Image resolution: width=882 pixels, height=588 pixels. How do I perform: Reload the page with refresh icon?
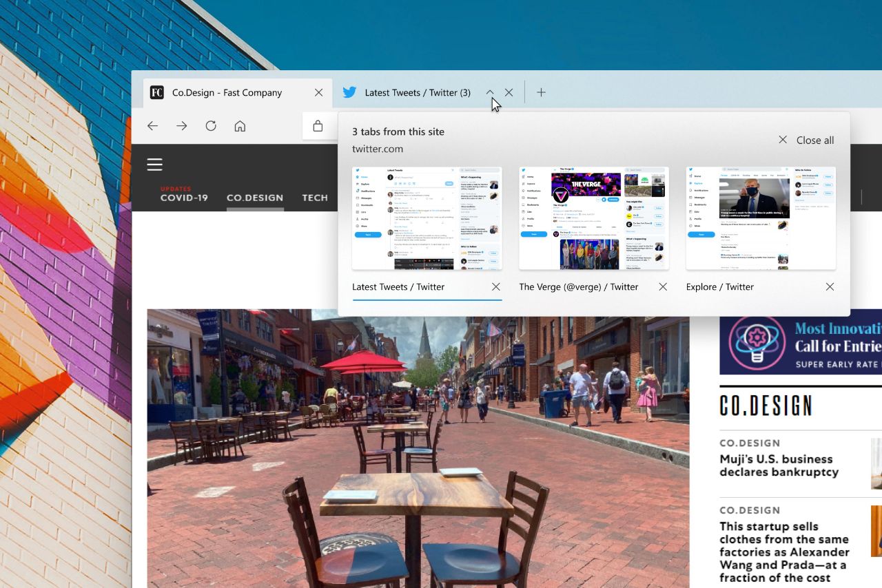[x=211, y=126]
